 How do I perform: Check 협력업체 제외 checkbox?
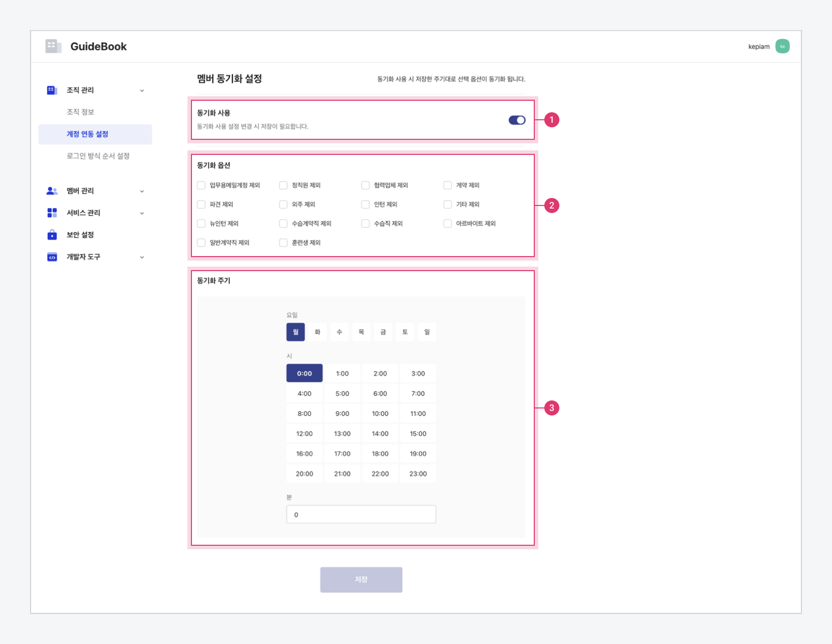point(365,185)
